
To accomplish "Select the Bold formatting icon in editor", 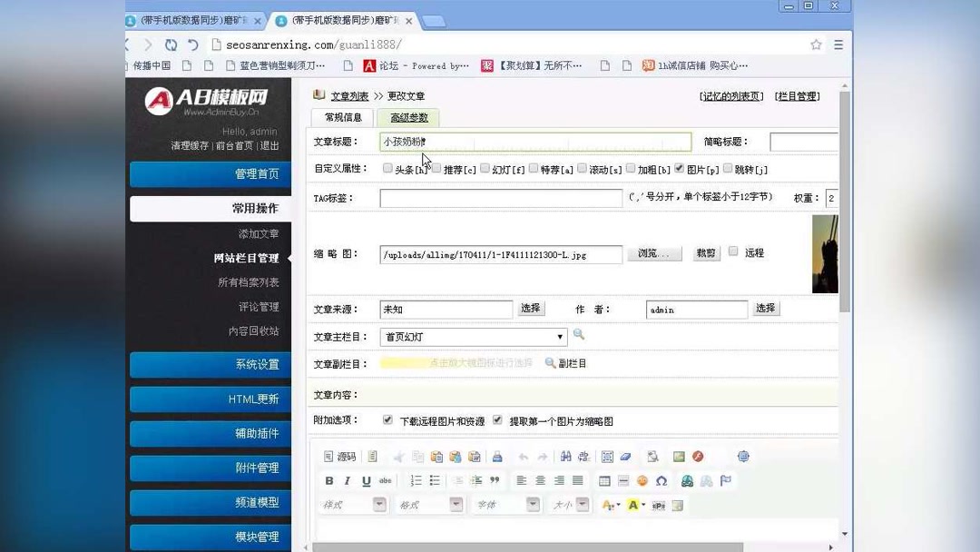I will (x=329, y=481).
